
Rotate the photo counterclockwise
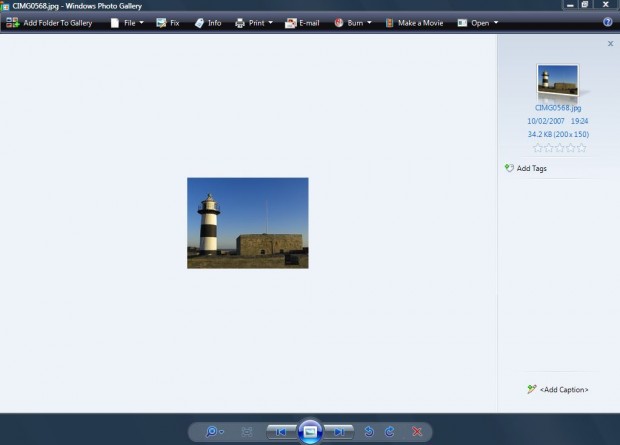tap(369, 432)
